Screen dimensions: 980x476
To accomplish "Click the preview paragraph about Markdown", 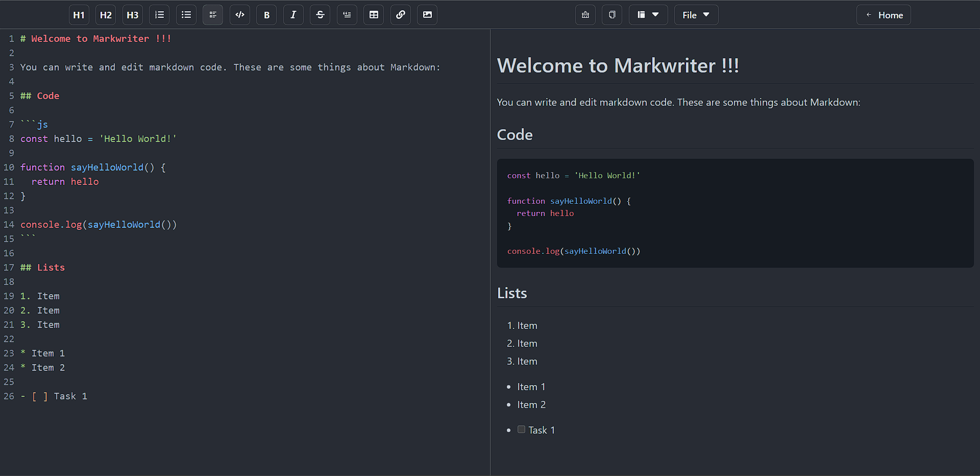I will click(679, 103).
